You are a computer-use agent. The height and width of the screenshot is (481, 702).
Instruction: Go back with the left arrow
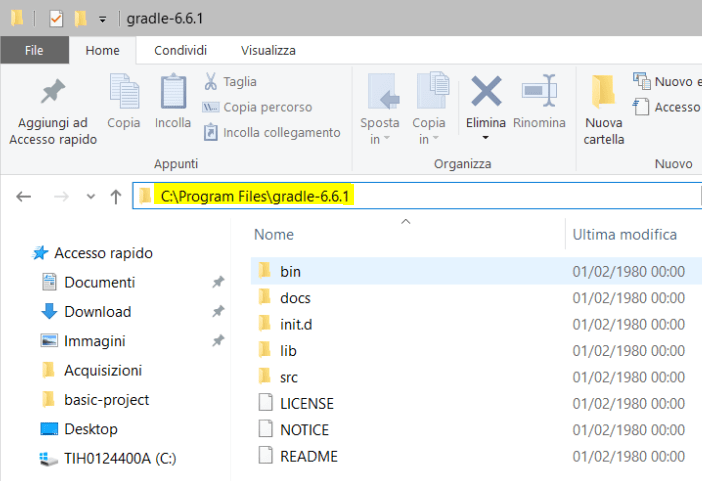coord(23,196)
